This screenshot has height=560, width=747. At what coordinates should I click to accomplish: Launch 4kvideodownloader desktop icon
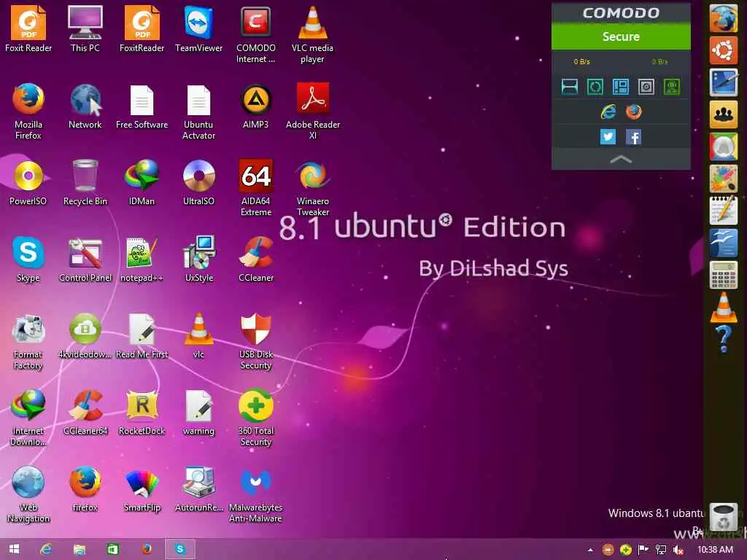[85, 335]
